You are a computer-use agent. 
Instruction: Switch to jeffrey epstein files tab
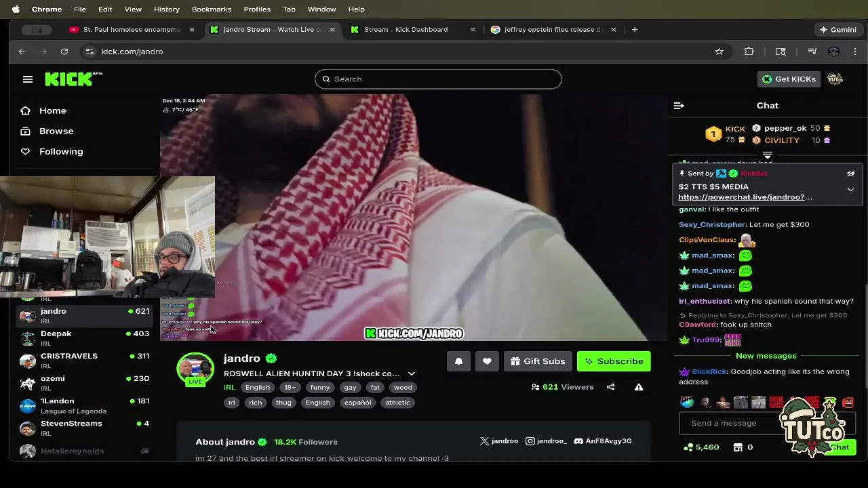[553, 30]
